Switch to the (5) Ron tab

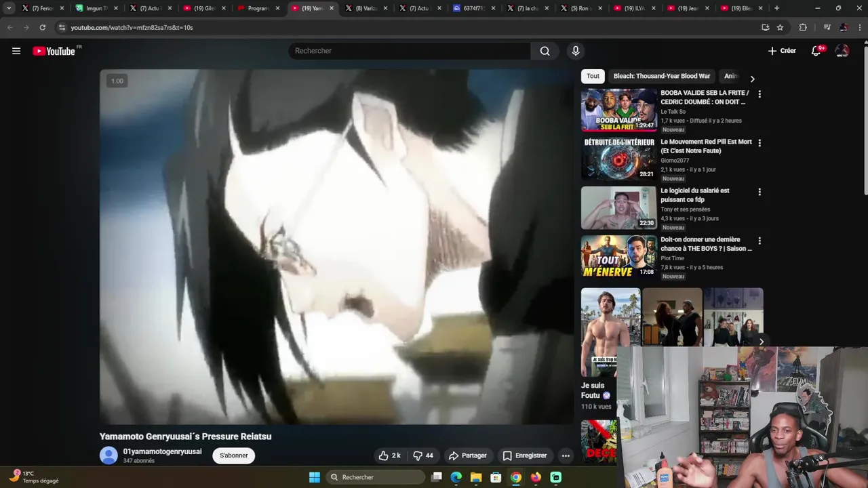coord(581,8)
